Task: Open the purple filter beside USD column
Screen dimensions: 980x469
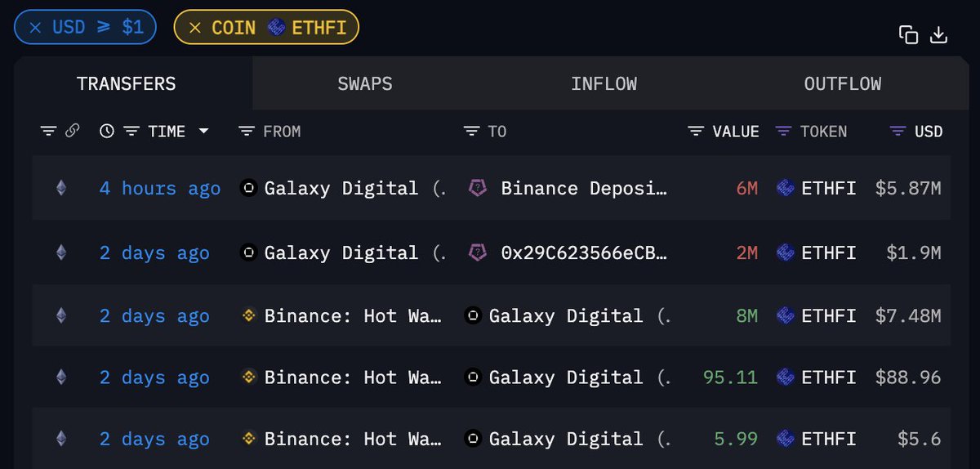Action: tap(898, 131)
